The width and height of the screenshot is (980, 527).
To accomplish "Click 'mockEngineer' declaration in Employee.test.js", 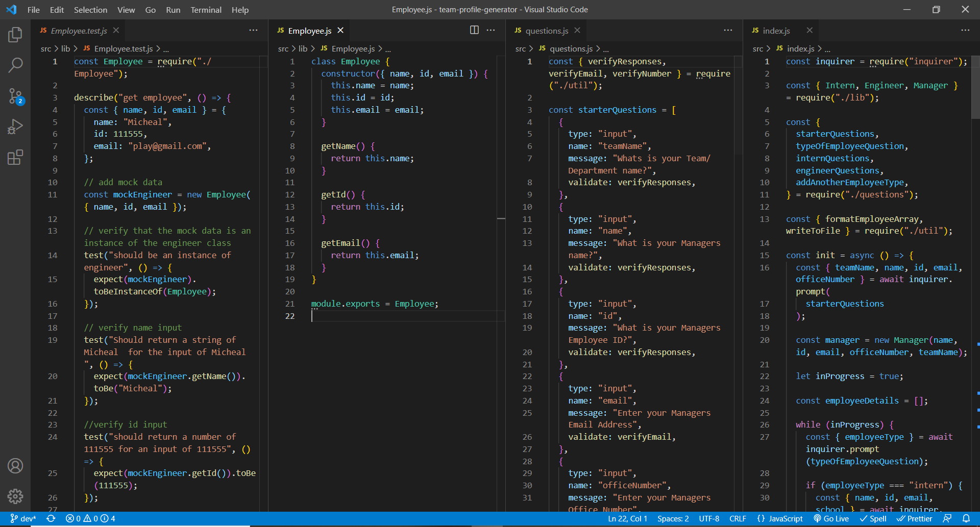I will click(142, 194).
